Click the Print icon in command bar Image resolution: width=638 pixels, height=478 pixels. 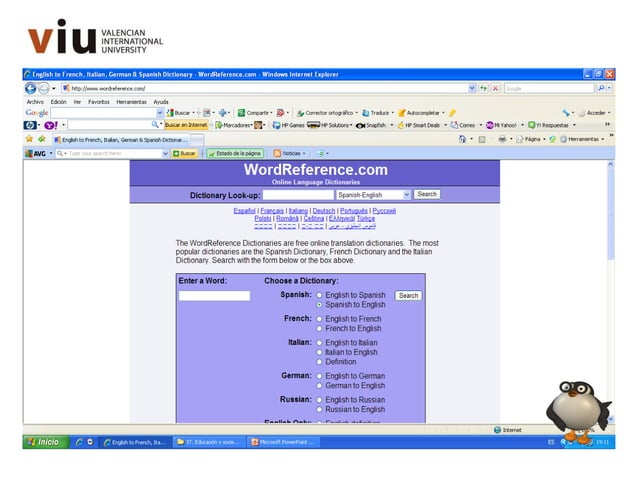tap(502, 139)
